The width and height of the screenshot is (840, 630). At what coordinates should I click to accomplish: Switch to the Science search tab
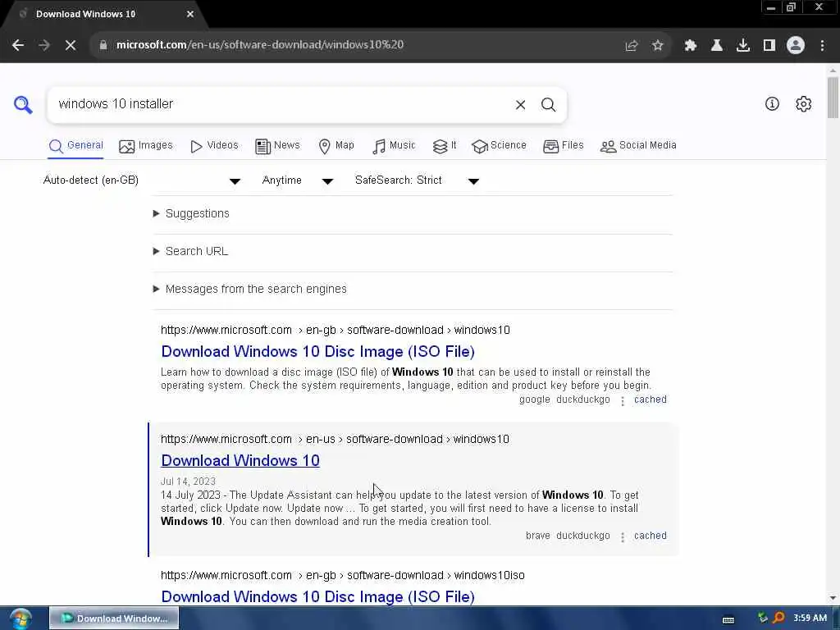499,146
